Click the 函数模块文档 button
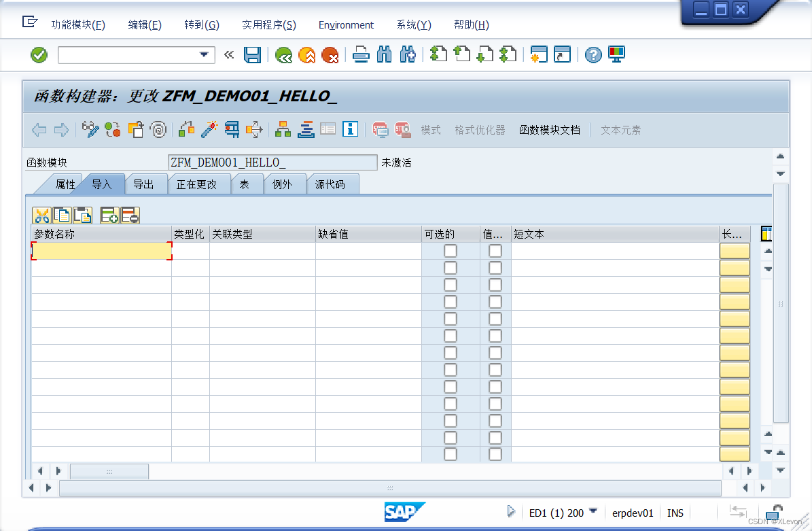 [x=550, y=130]
